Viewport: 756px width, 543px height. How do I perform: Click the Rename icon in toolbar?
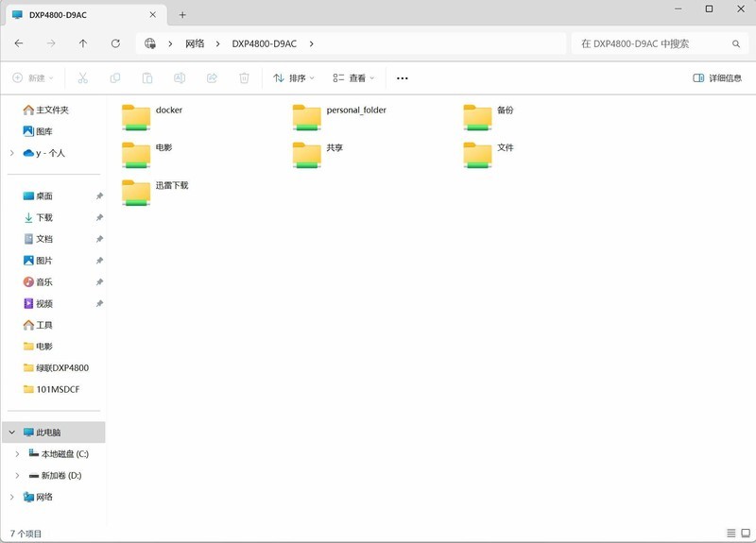[x=180, y=78]
